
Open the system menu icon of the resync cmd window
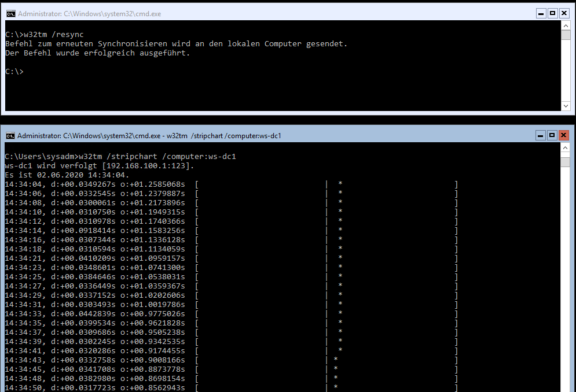click(x=10, y=14)
